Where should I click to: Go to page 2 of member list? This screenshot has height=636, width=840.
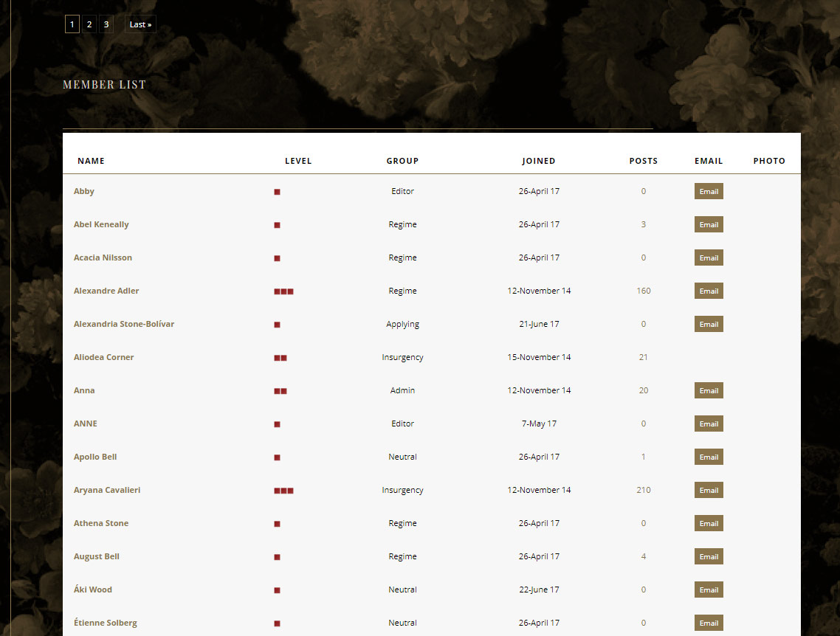[89, 24]
